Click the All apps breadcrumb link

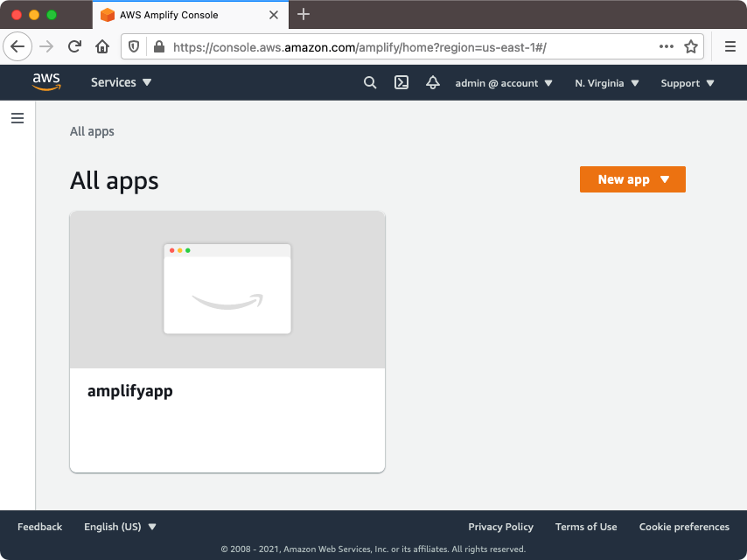92,131
